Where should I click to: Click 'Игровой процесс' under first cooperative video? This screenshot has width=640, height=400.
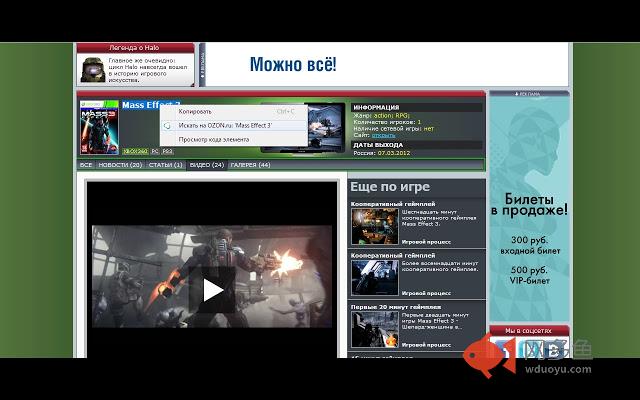[x=426, y=242]
